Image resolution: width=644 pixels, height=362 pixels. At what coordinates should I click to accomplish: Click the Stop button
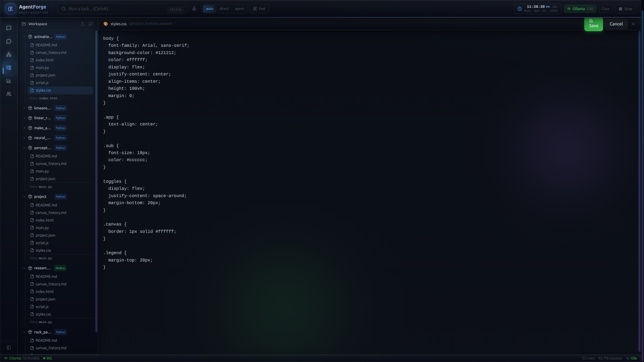(625, 9)
